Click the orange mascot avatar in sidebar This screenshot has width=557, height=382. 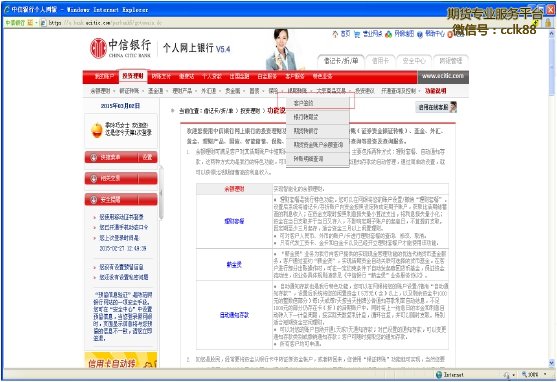point(97,130)
